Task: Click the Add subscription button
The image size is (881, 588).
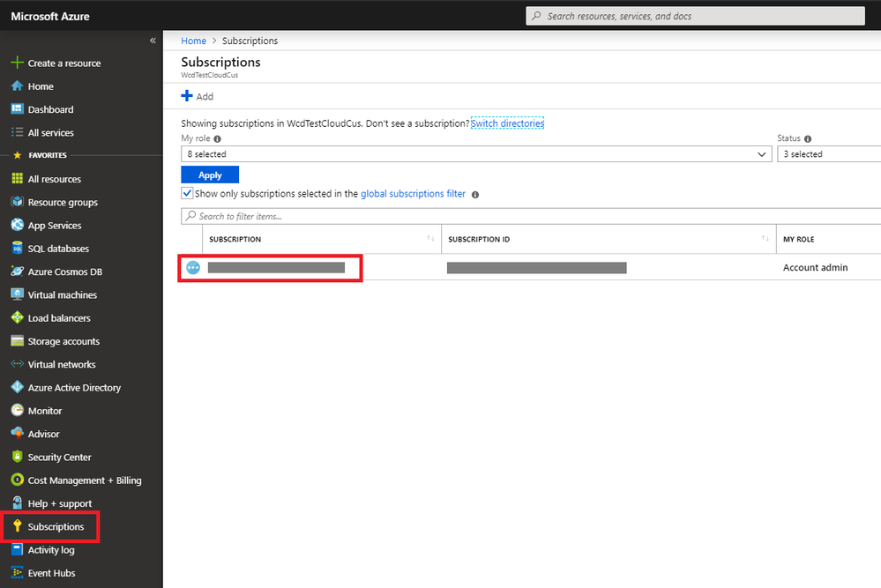Action: click(198, 96)
